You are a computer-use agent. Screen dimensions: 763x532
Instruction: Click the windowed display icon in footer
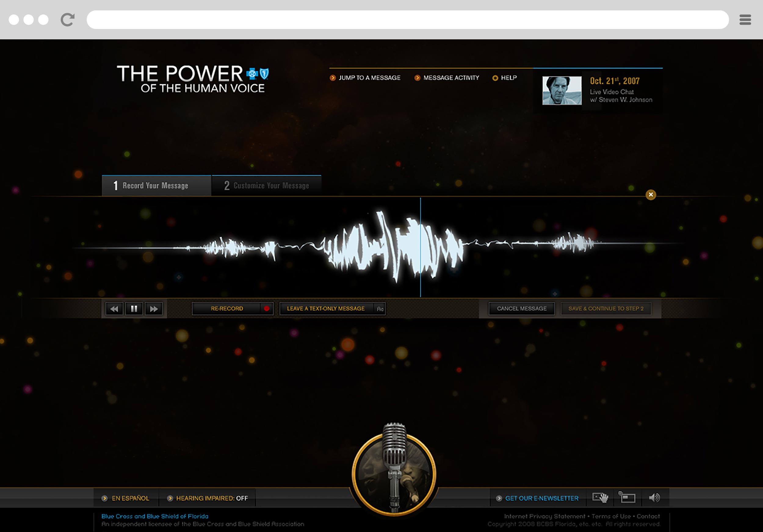pos(627,498)
